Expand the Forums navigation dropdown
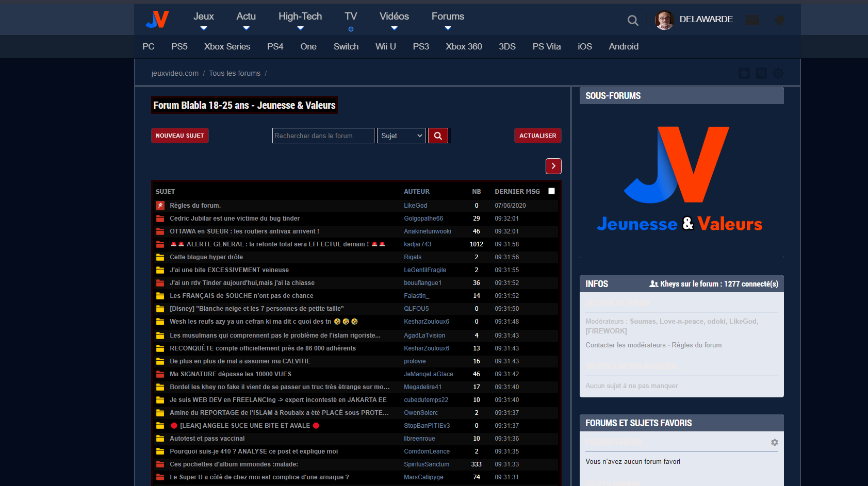This screenshot has height=486, width=868. tap(448, 21)
